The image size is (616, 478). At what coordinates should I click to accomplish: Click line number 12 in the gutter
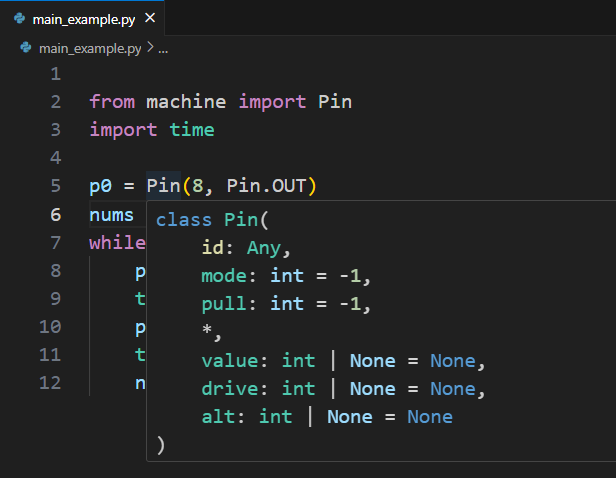tap(50, 383)
